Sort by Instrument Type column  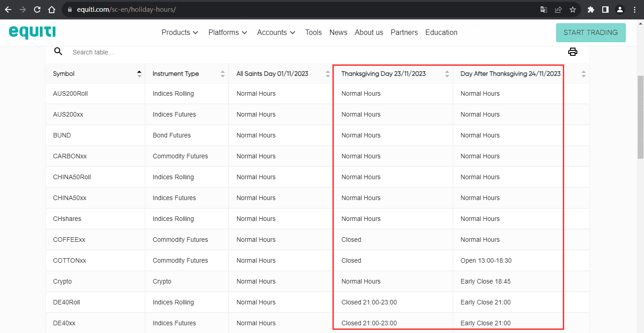tap(223, 73)
